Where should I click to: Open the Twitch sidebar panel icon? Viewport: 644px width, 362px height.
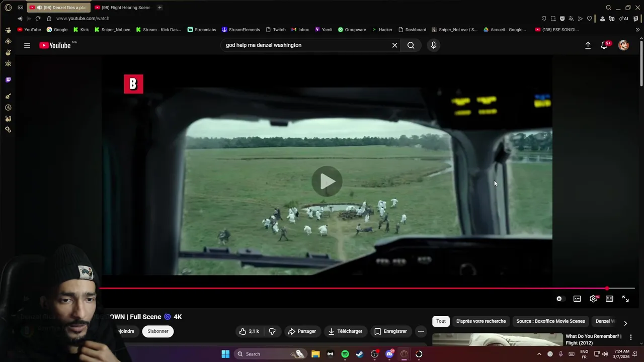tap(8, 80)
